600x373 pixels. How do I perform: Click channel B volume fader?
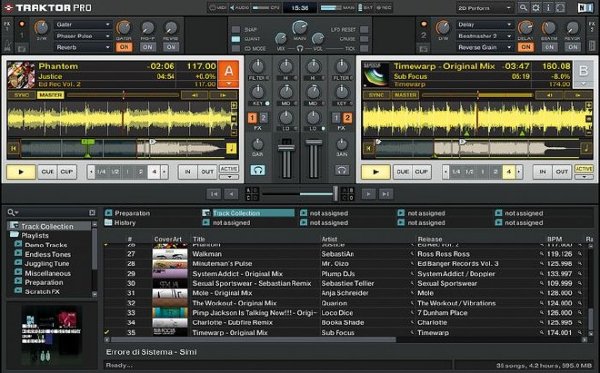(x=313, y=143)
